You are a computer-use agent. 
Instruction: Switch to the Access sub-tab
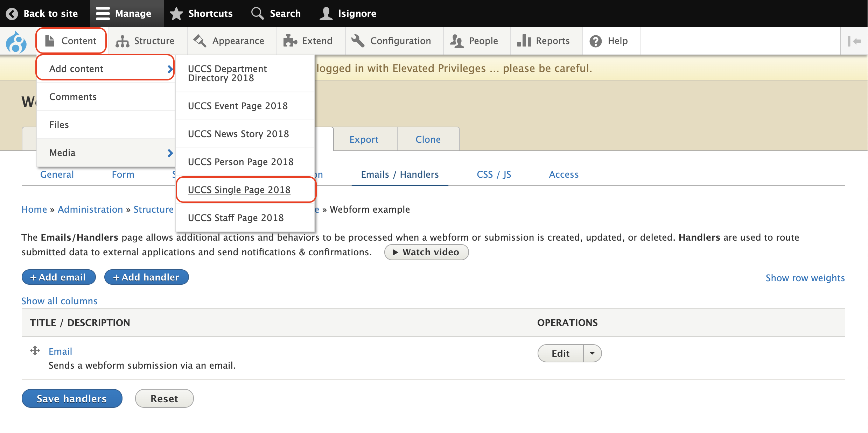tap(563, 175)
